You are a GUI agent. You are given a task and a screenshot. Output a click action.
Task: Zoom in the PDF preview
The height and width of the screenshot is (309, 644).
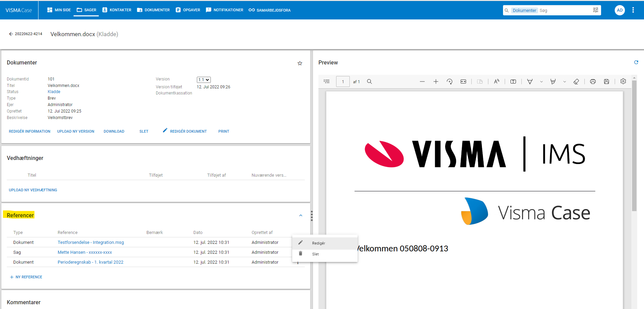436,82
